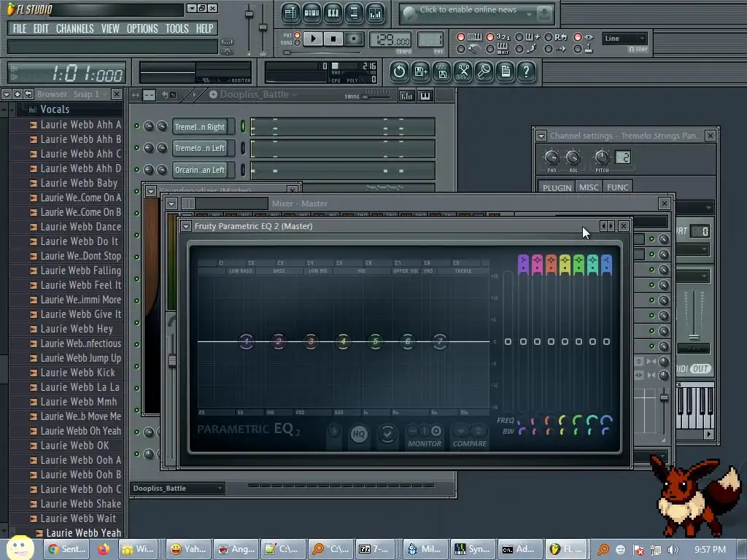The image size is (747, 560).
Task: Toggle loop recording R option
Action: coord(549,37)
